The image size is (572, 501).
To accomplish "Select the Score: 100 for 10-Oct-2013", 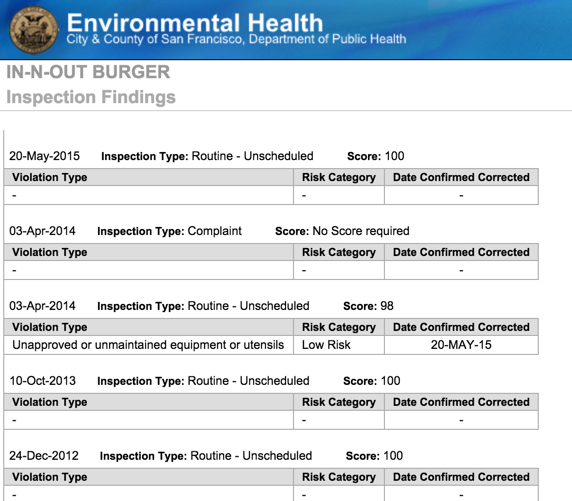I will [371, 381].
